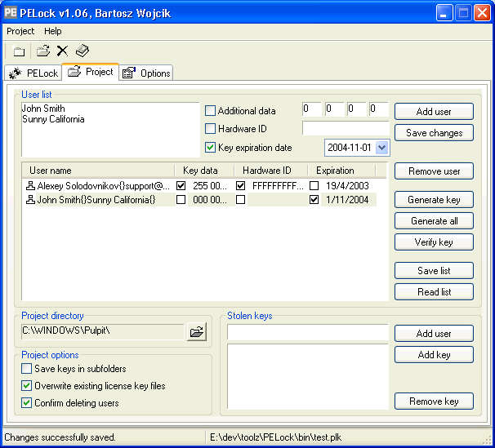Click user icon beside John Smith row
Viewport: 495px width, 448px height.
[x=30, y=199]
